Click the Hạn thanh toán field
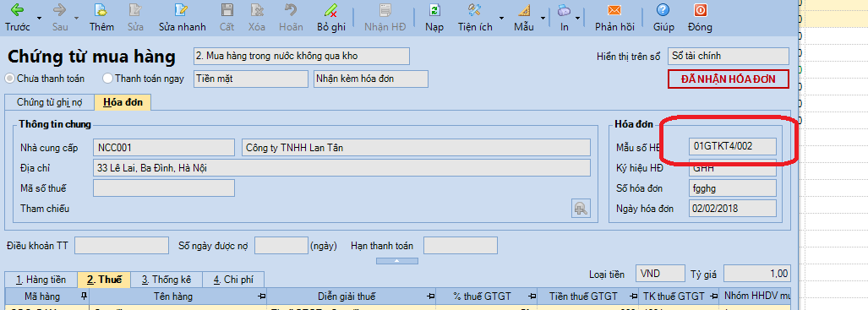 pyautogui.click(x=461, y=245)
